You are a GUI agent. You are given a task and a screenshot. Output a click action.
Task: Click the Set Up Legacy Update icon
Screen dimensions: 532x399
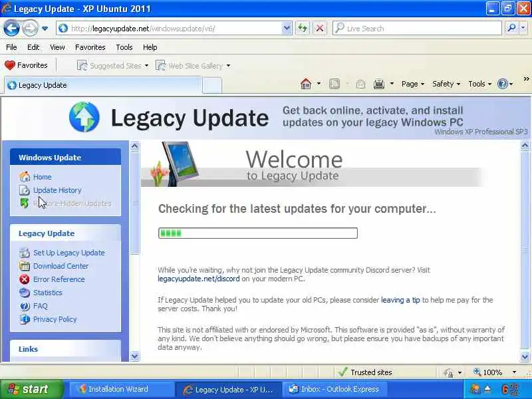click(x=25, y=253)
